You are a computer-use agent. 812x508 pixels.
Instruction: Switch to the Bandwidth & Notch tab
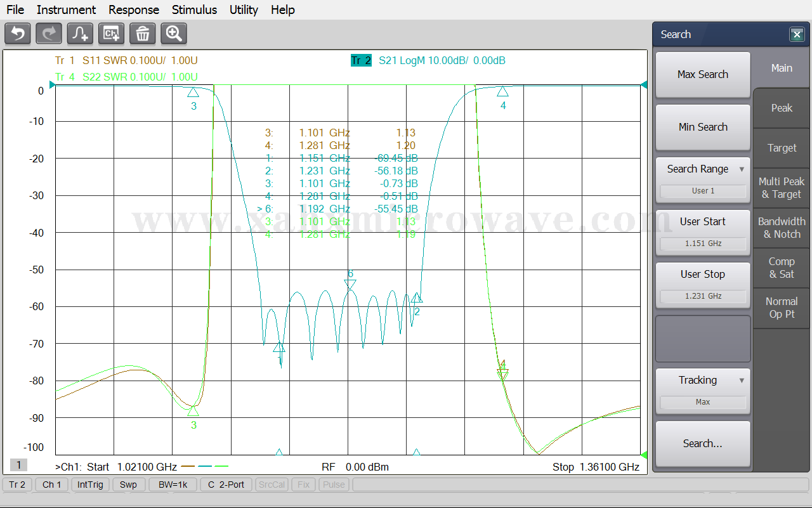tap(782, 228)
